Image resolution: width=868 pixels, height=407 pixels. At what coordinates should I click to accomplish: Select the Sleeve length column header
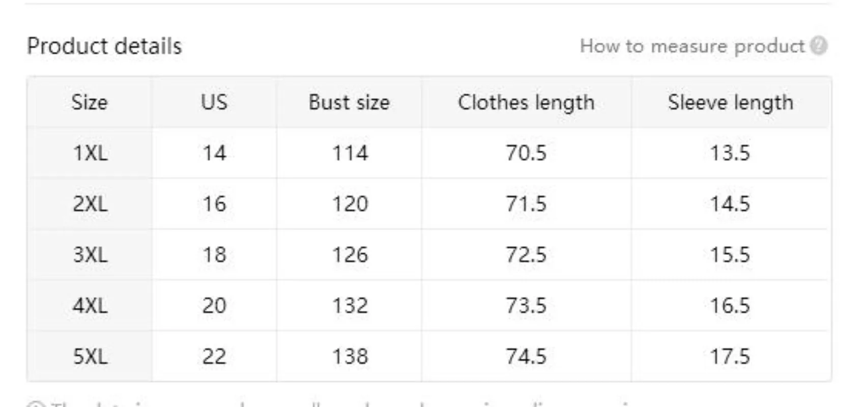[x=730, y=102]
